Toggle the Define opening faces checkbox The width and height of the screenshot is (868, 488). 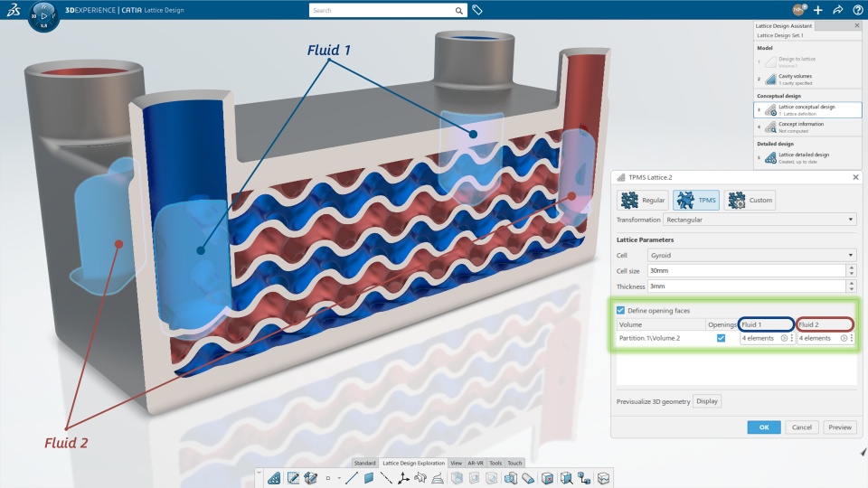(620, 310)
